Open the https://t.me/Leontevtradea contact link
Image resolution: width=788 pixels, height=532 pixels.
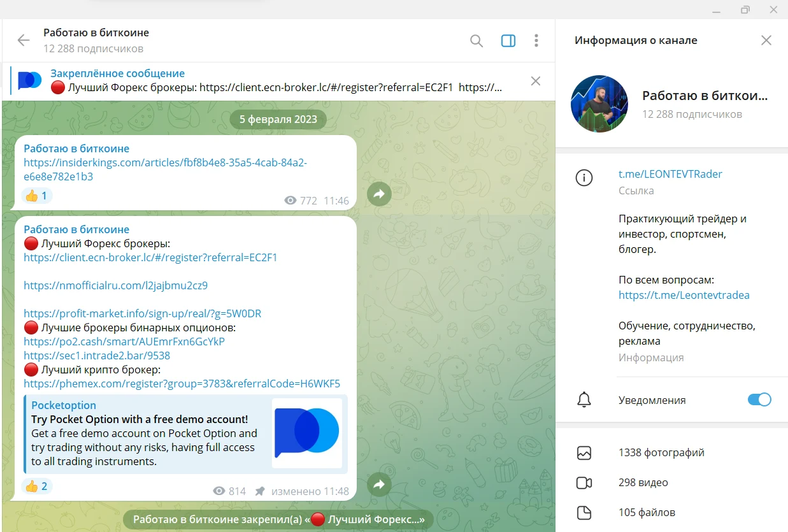[x=684, y=295]
